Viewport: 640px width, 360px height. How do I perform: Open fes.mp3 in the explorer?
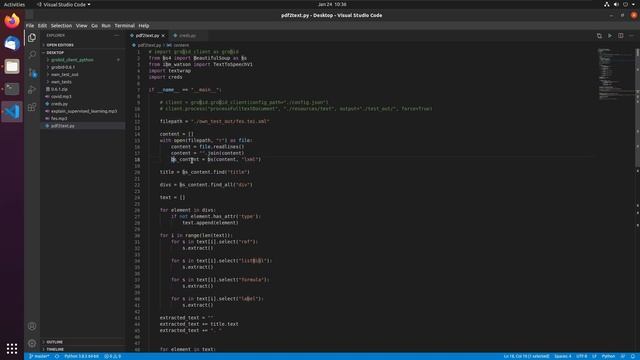point(59,119)
